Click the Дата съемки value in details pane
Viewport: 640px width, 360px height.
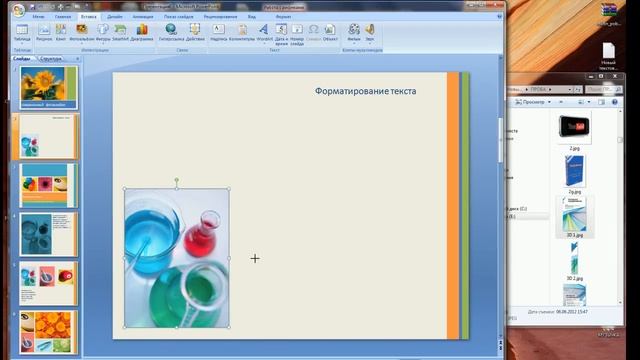[x=572, y=311]
